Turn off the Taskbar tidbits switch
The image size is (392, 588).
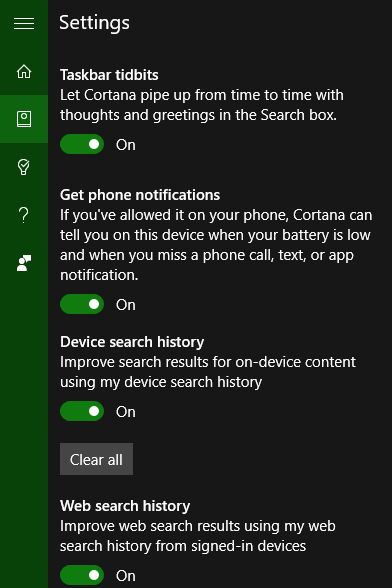pos(82,144)
